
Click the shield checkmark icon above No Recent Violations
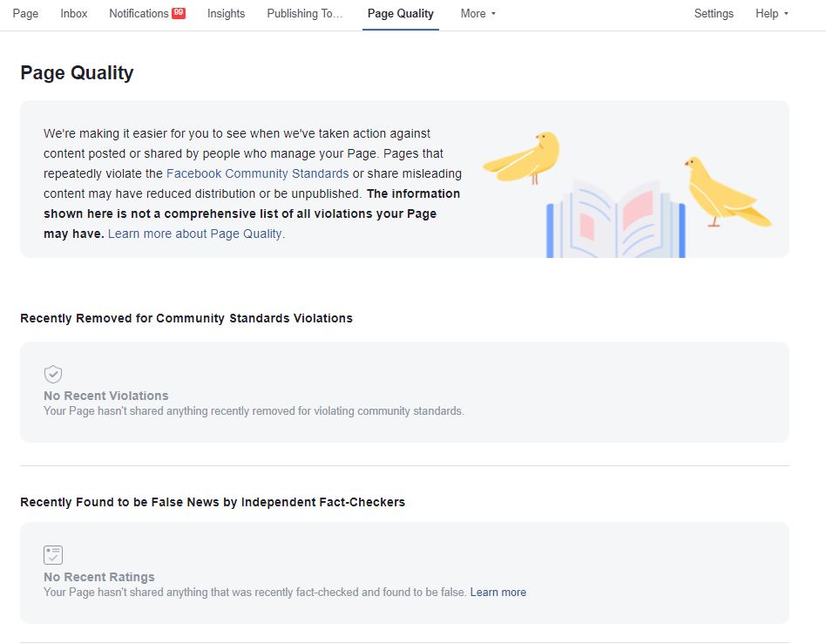[x=52, y=375]
